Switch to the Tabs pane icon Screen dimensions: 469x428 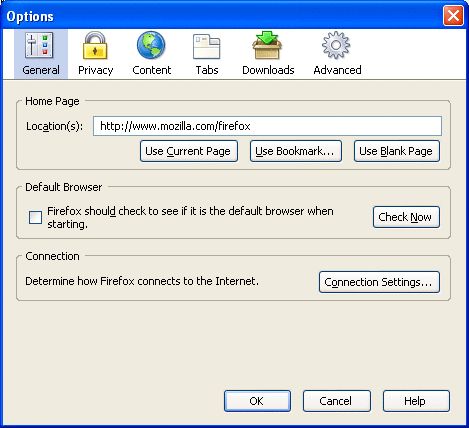207,54
